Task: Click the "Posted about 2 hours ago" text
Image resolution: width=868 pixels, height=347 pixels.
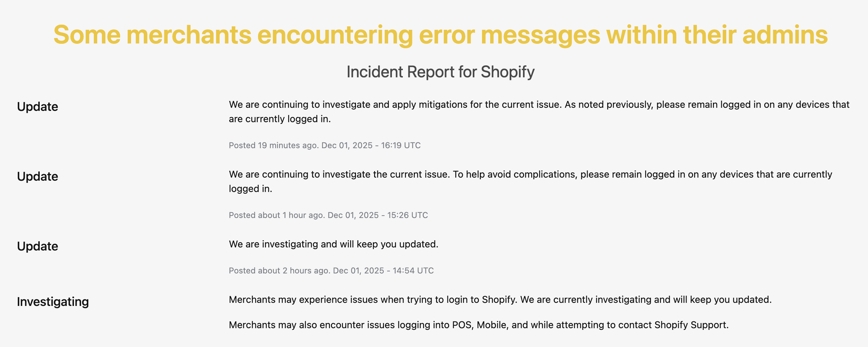Action: [279, 271]
